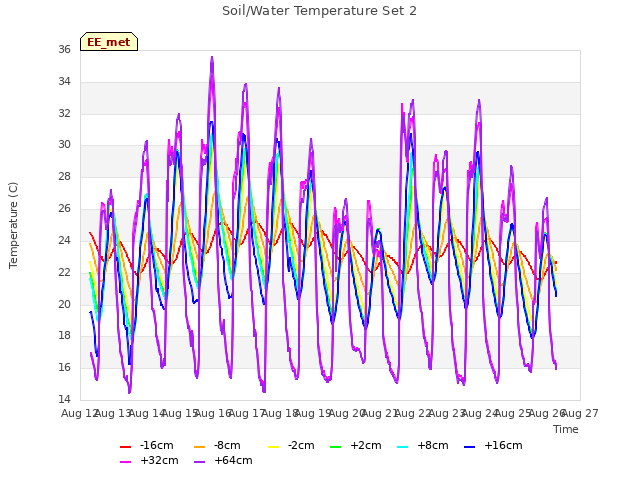Screen dimensions: 640x480
Task: Click the +64cm peak near 33 on Aug 24
Action: click(479, 100)
